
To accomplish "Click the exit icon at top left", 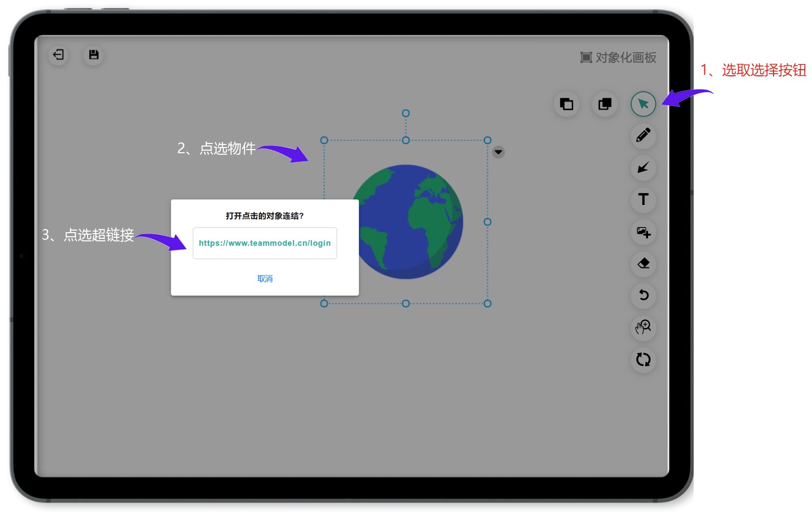I will coord(58,55).
